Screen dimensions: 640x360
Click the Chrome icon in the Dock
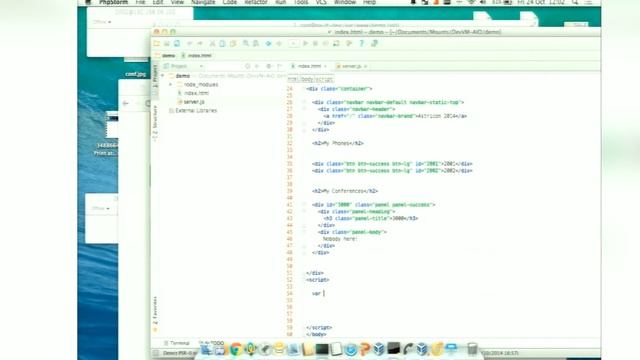coord(236,349)
